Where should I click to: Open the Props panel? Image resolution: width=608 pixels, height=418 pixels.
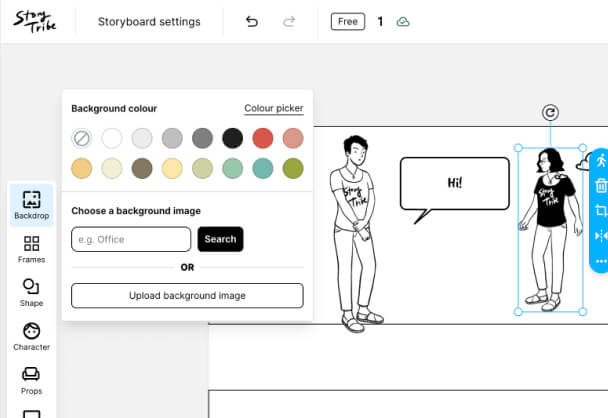pos(31,381)
